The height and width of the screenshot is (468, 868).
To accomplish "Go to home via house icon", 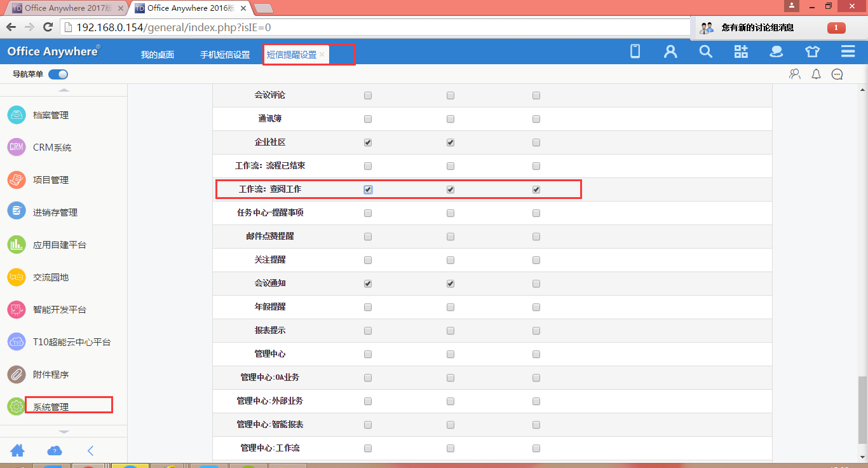I will tap(18, 451).
